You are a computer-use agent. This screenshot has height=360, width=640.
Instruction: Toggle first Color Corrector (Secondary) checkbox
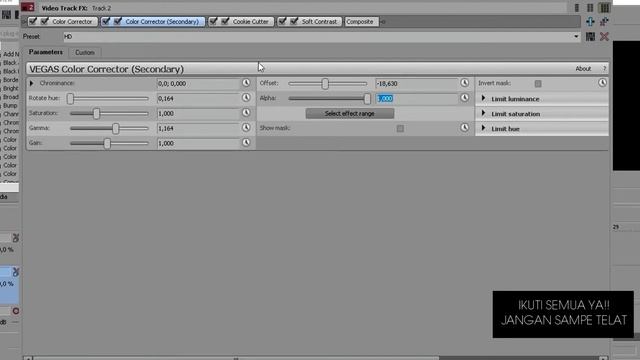pos(106,21)
